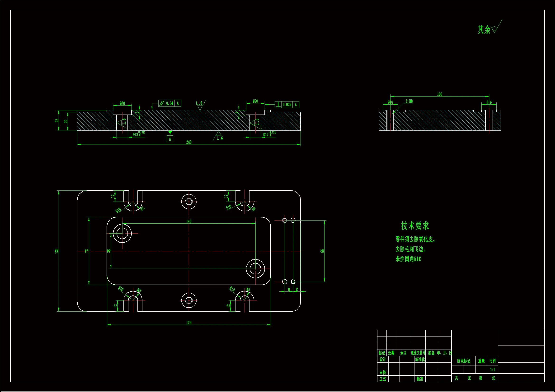This screenshot has width=555, height=392.
Task: Select the 240 overall length dimension text
Action: click(189, 142)
